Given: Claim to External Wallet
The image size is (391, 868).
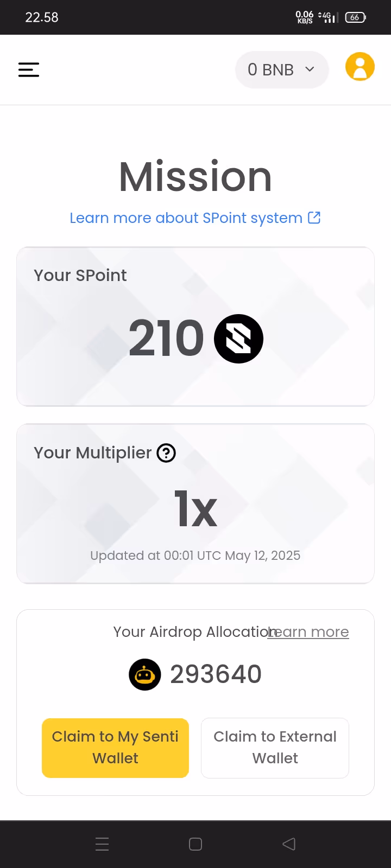Looking at the screenshot, I should [x=275, y=748].
